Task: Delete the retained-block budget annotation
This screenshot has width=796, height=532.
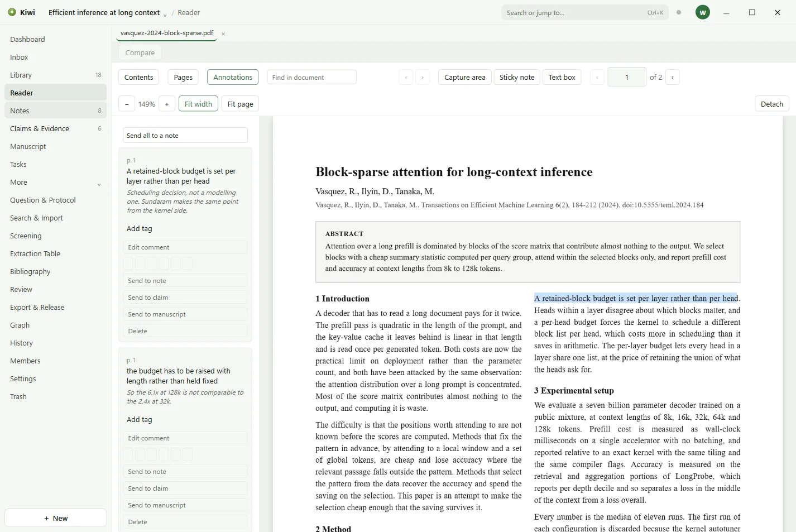Action: click(x=185, y=330)
